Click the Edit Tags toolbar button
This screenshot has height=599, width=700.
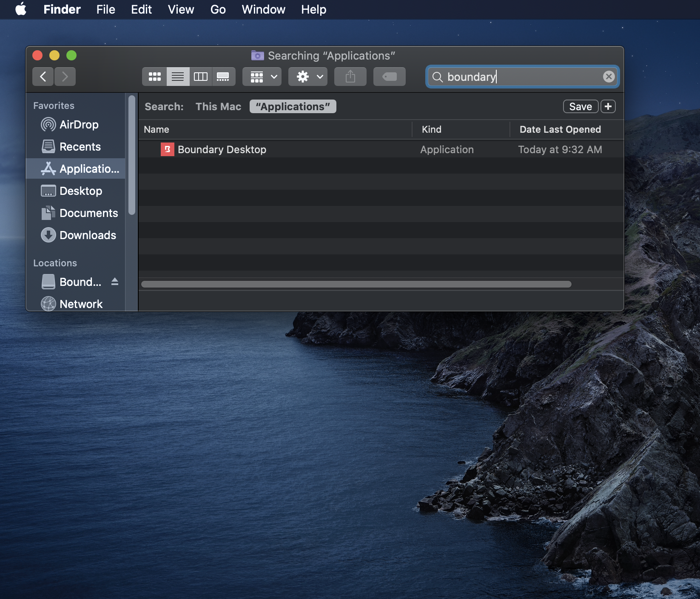coord(390,77)
